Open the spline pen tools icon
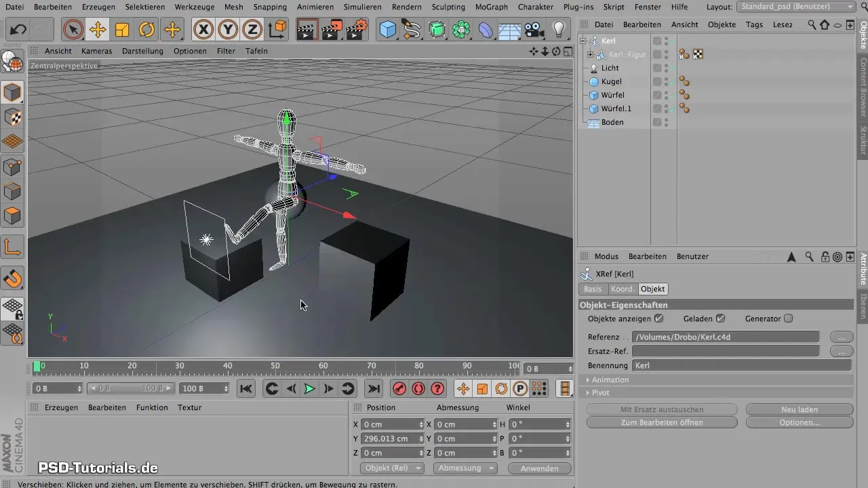Screen dimensions: 868x488 (412, 30)
